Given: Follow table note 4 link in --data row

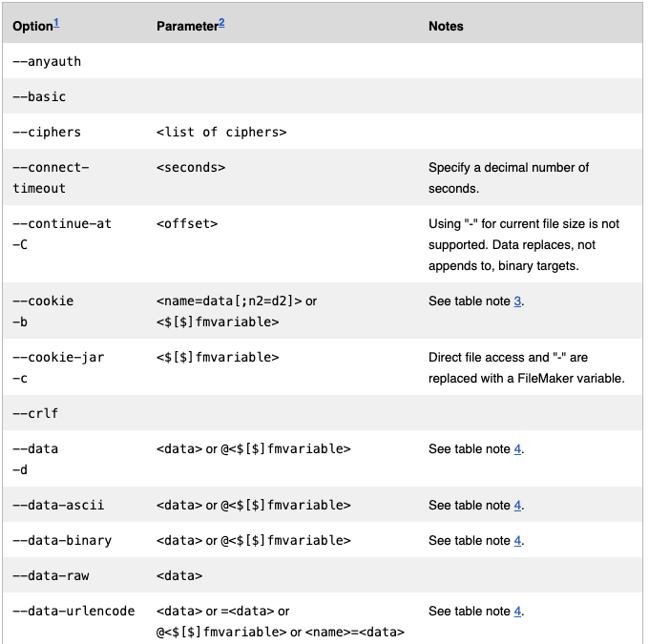Looking at the screenshot, I should point(517,448).
